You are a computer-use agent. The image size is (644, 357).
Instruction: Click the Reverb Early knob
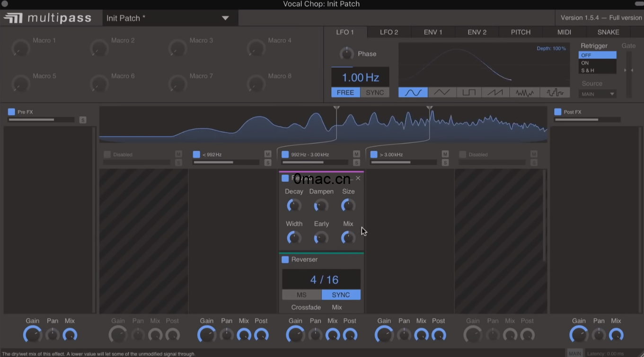[321, 237]
